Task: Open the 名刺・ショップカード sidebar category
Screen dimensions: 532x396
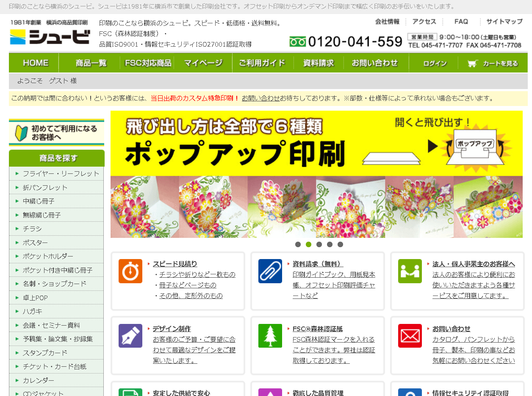Action: tap(55, 284)
